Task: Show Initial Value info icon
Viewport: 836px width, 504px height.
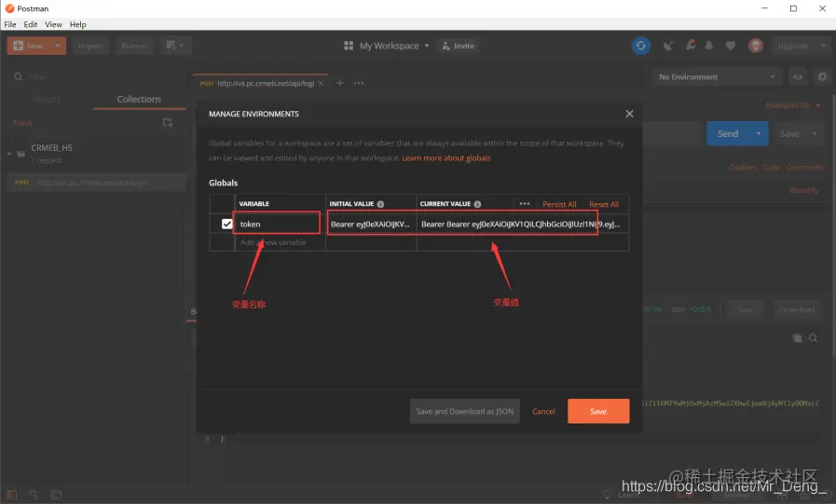Action: coord(380,204)
